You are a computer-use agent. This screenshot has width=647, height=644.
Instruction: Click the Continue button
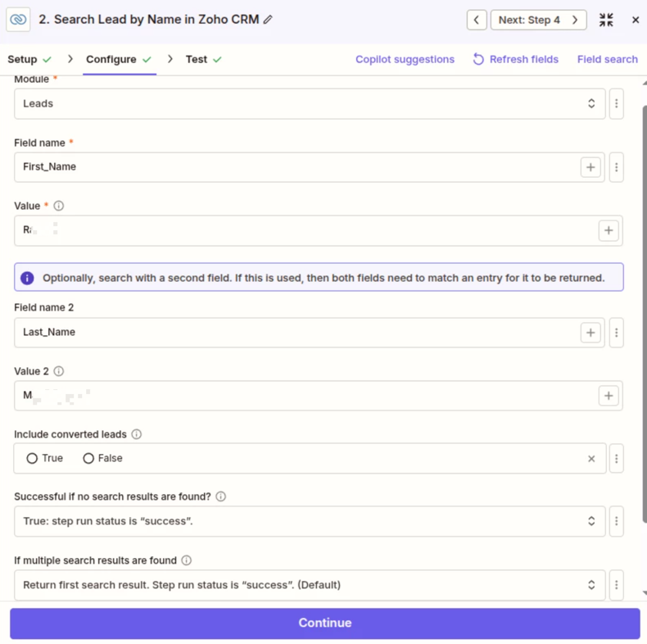point(324,623)
